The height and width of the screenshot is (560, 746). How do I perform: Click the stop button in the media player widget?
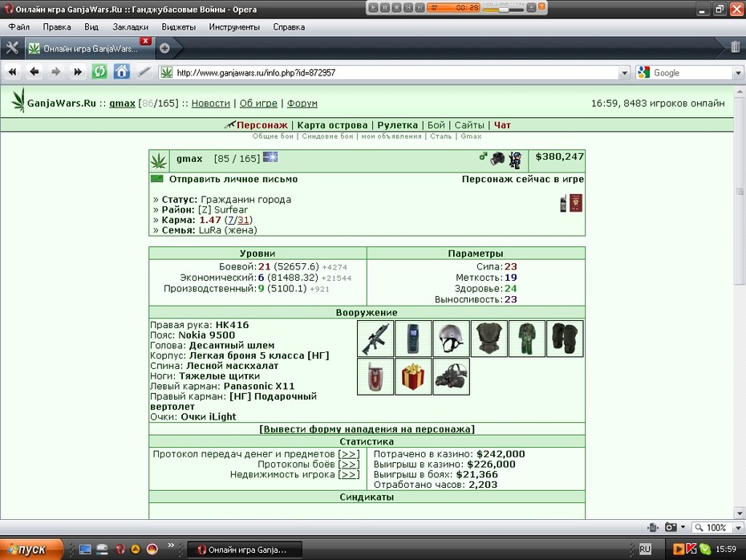click(396, 7)
